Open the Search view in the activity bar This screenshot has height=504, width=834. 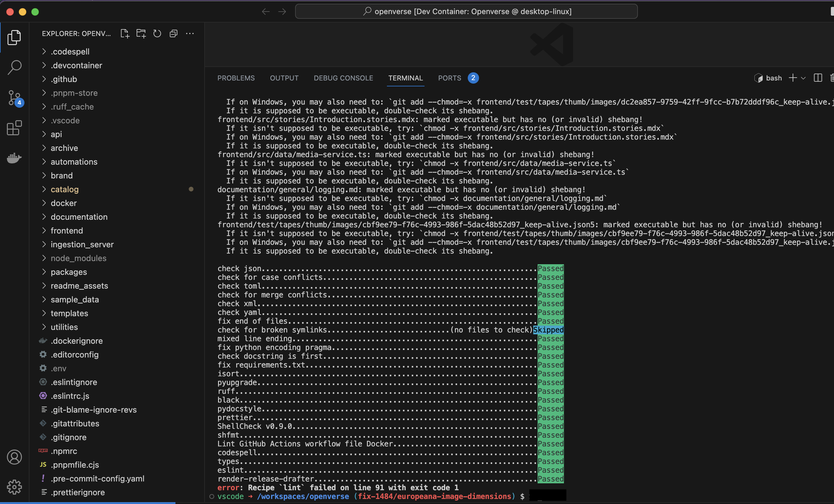click(14, 67)
